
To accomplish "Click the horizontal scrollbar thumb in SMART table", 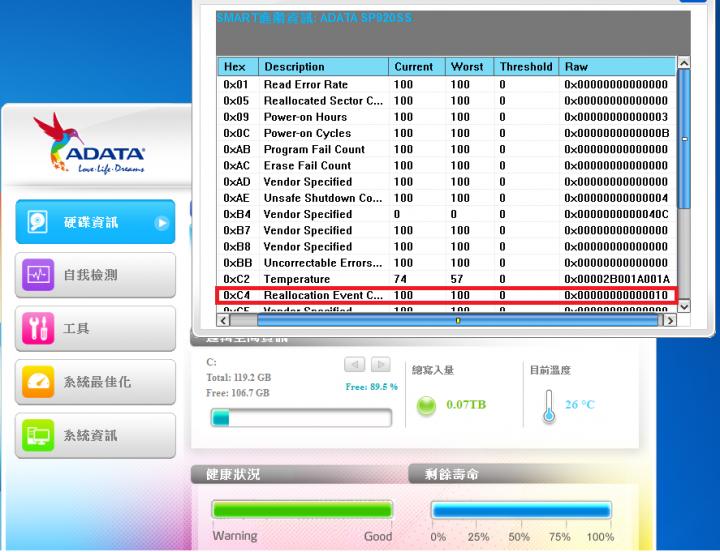I will click(458, 320).
